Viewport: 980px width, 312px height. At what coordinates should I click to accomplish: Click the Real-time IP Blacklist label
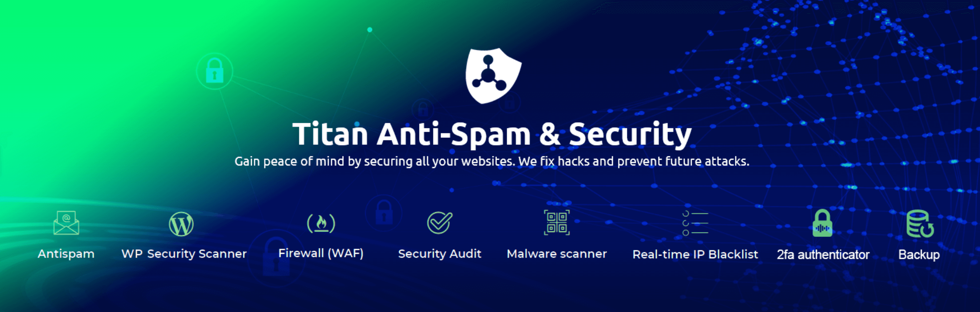pyautogui.click(x=695, y=254)
